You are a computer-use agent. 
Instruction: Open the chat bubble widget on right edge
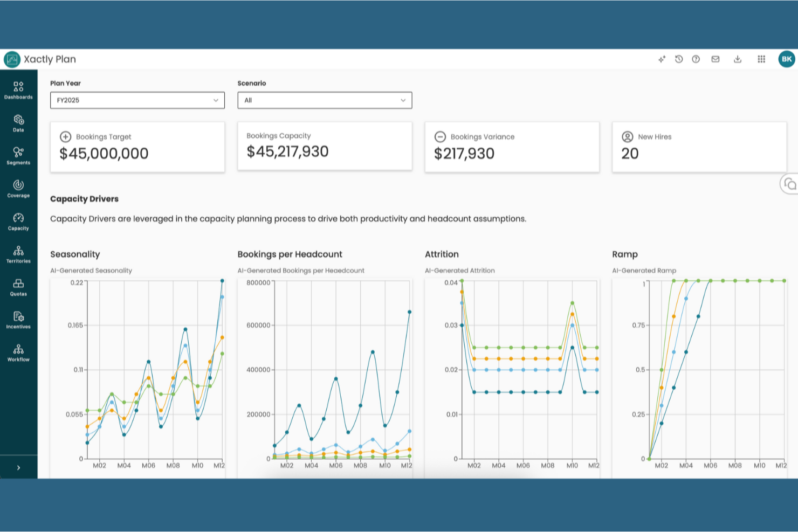coord(790,184)
